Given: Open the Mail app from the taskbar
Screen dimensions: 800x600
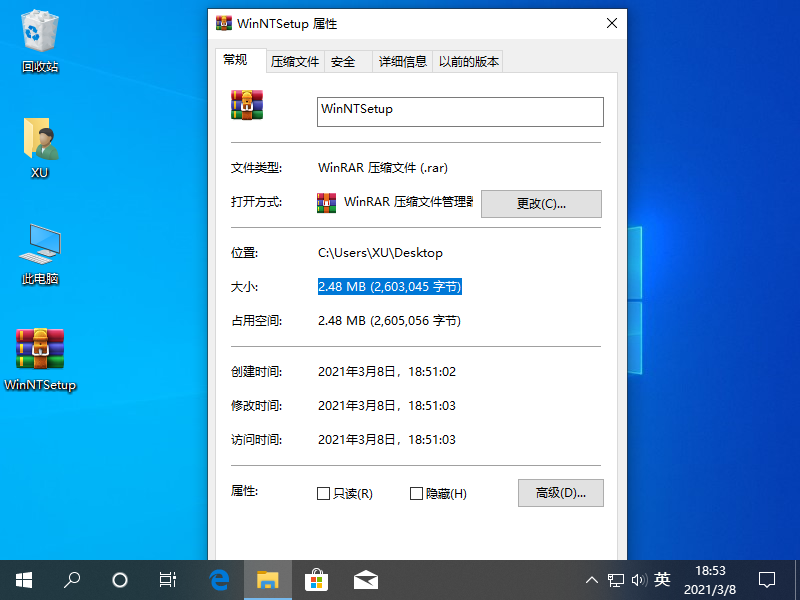Looking at the screenshot, I should (x=365, y=580).
